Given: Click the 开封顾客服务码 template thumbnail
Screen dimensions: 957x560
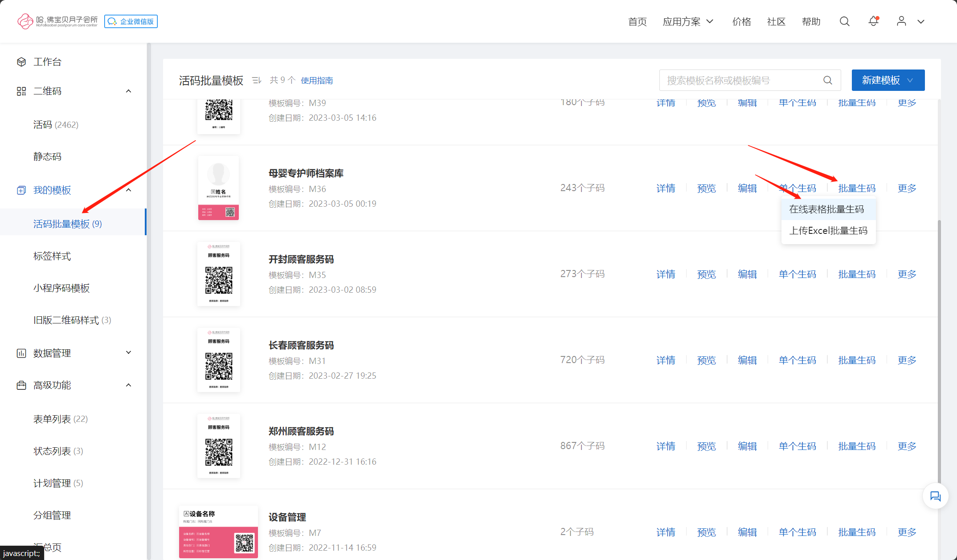Looking at the screenshot, I should [219, 274].
